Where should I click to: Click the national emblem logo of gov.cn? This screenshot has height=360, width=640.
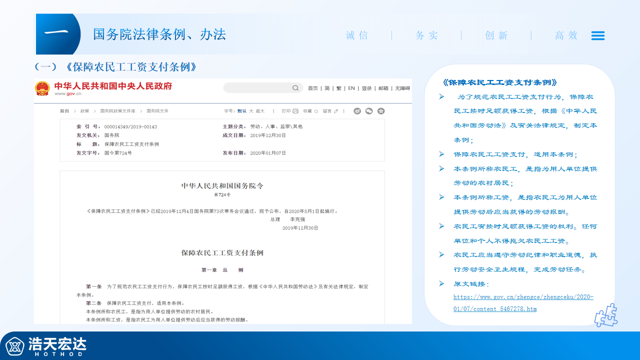[42, 88]
